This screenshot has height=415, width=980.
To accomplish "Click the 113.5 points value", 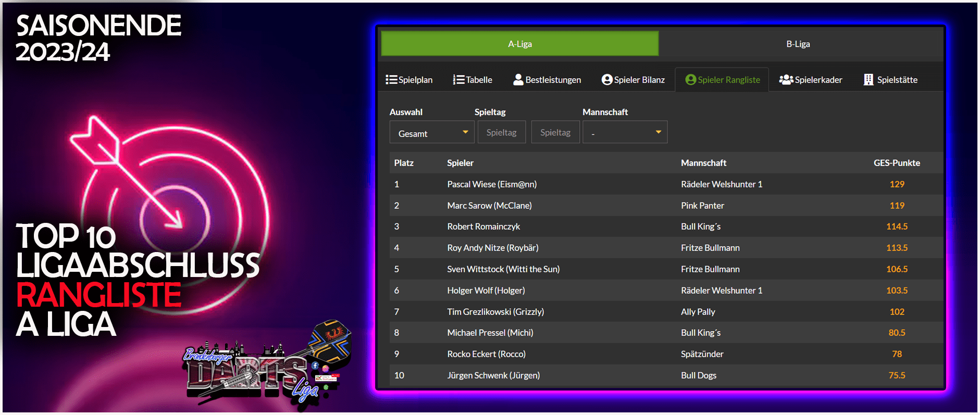I will 897,248.
